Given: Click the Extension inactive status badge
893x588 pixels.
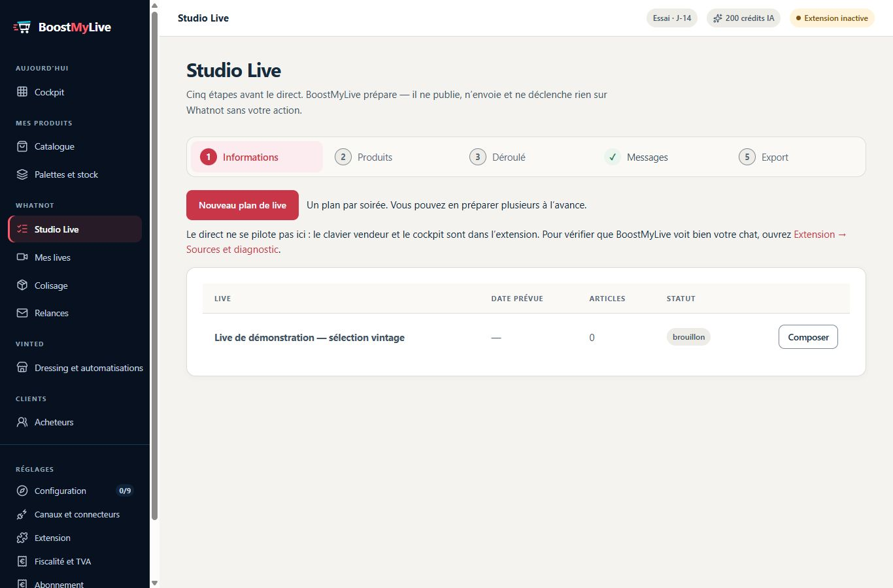Looking at the screenshot, I should click(832, 18).
